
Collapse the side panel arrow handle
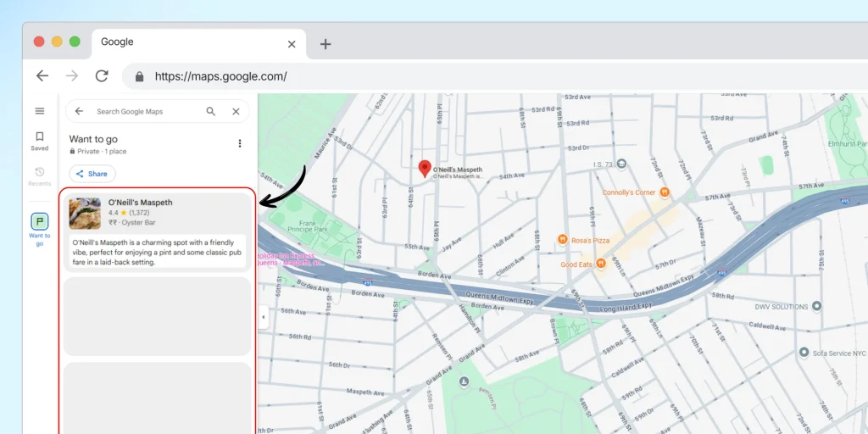click(x=263, y=317)
